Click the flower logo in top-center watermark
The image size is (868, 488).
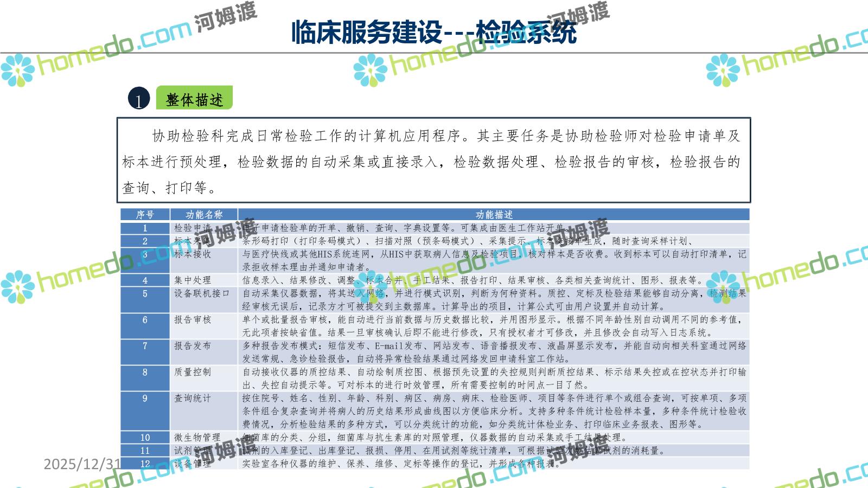click(x=371, y=70)
